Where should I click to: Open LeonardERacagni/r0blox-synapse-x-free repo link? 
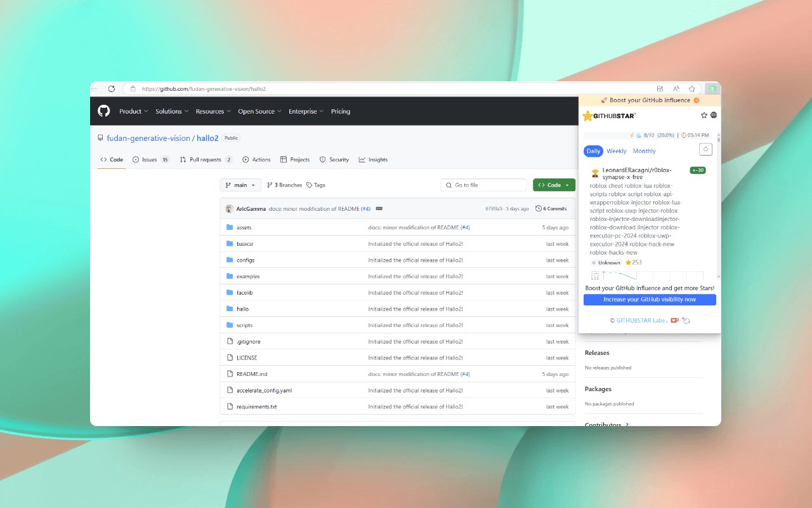637,173
